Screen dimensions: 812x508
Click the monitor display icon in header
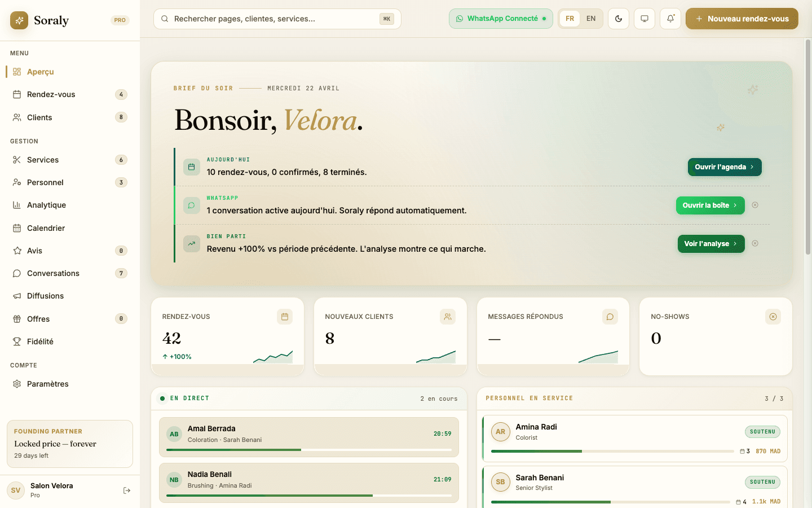(645, 19)
